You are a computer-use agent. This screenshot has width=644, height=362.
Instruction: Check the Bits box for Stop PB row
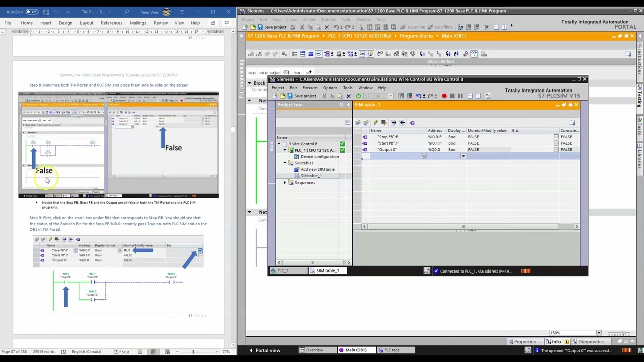(x=556, y=137)
